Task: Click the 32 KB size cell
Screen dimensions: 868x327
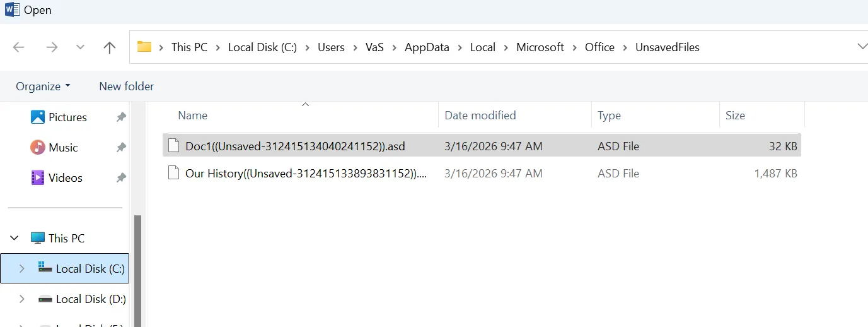Action: click(783, 146)
